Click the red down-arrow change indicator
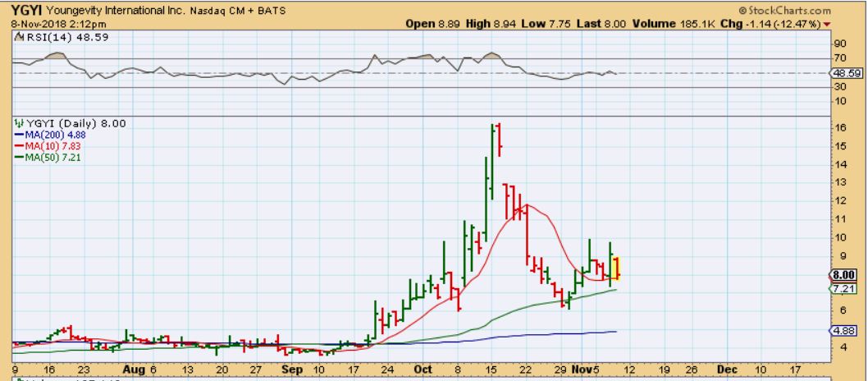868x381 pixels. tap(827, 25)
